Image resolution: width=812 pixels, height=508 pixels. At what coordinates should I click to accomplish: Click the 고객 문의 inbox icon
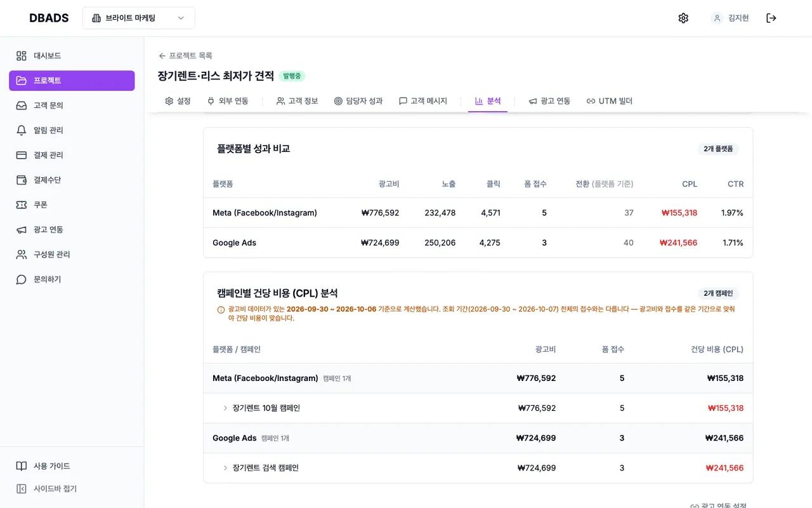click(x=22, y=105)
